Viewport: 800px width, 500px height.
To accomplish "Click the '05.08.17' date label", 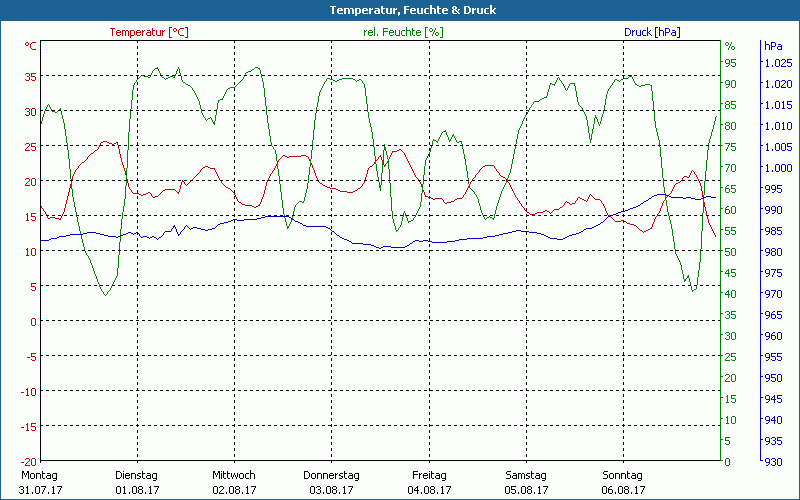I will (x=527, y=490).
